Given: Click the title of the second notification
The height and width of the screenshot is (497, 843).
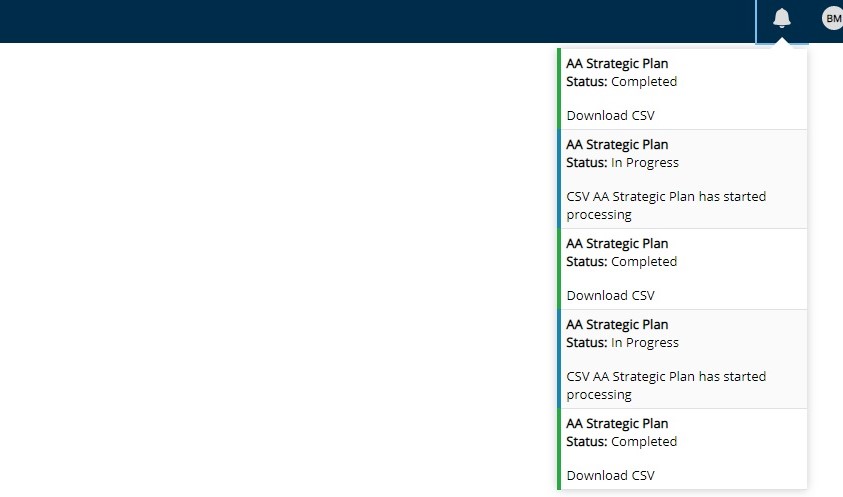Looking at the screenshot, I should point(617,144).
